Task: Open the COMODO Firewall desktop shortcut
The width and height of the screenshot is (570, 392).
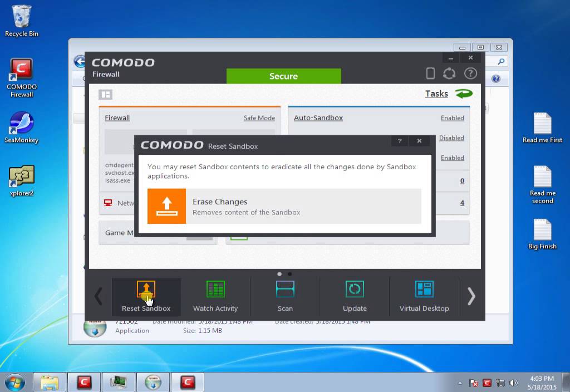Action: tap(22, 78)
